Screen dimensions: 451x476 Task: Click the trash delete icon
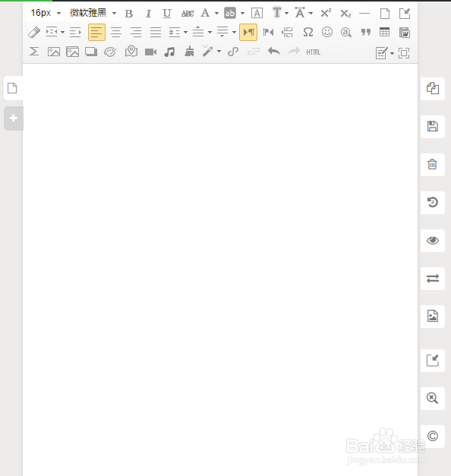(x=433, y=164)
